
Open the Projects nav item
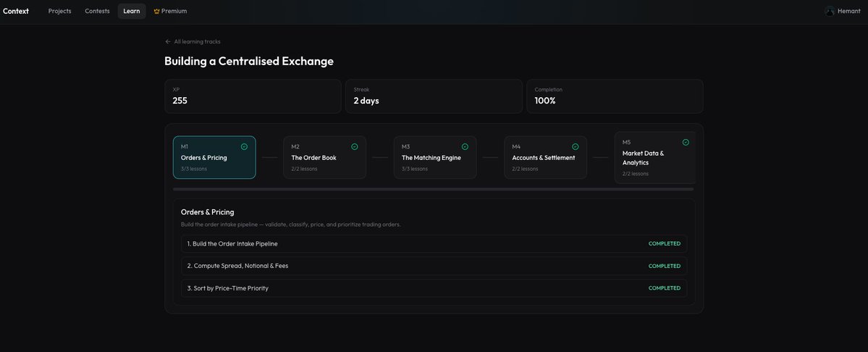[59, 12]
